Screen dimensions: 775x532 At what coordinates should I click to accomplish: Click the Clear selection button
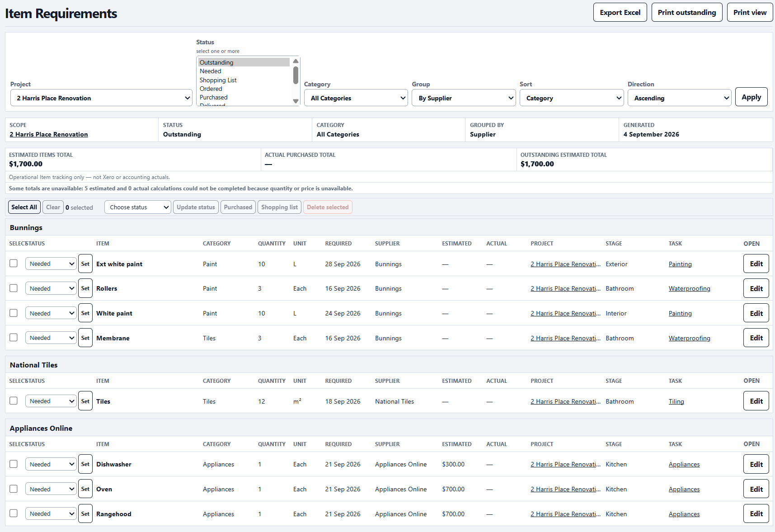tap(53, 207)
